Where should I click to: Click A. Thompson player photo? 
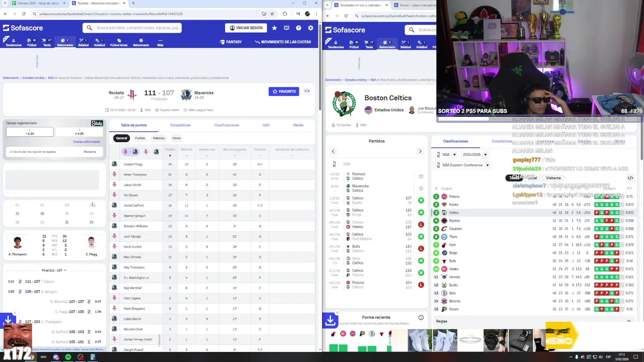point(18,242)
